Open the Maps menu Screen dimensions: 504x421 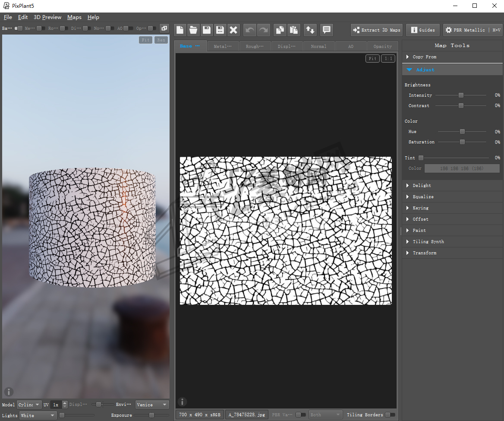tap(74, 17)
